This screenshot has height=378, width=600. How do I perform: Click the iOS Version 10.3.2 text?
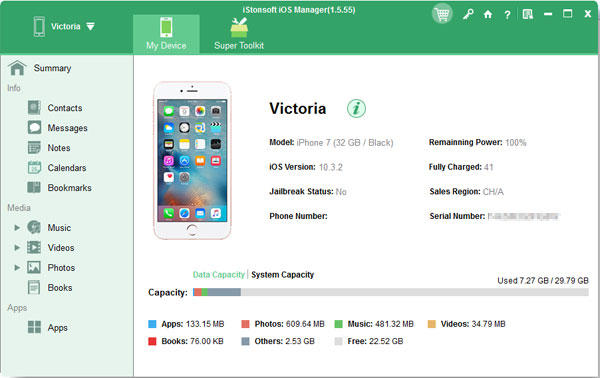point(331,167)
